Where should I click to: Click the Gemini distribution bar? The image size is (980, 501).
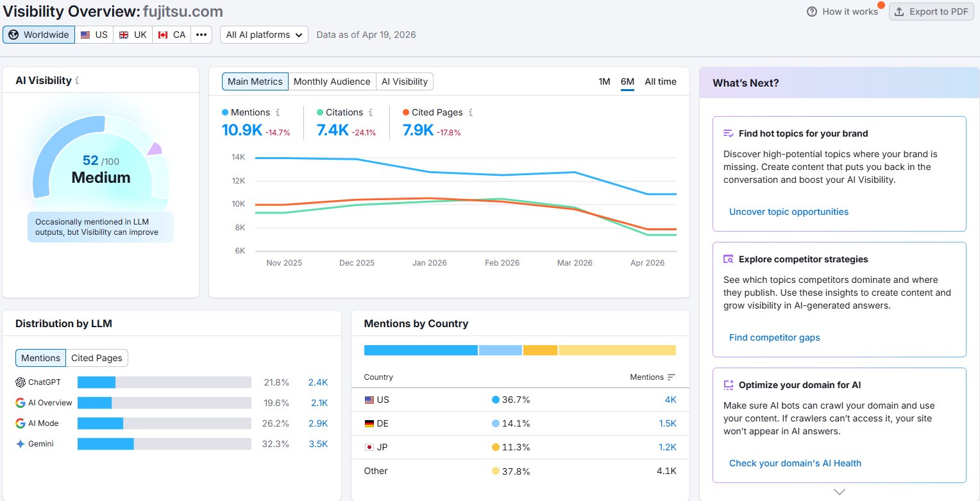coord(164,444)
